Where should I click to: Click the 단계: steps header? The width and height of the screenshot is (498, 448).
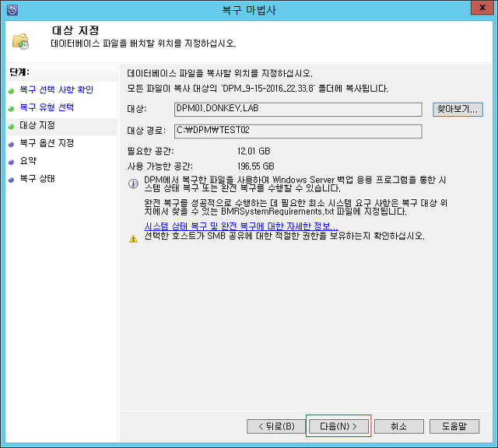(19, 72)
